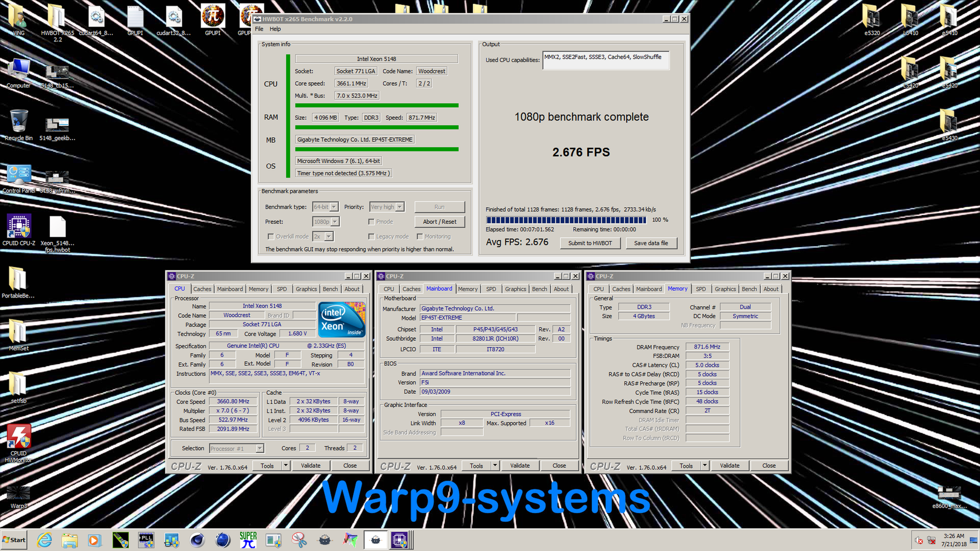Open the CPUID CPU-Z desktop shortcut
Image resolution: width=980 pixels, height=551 pixels.
pyautogui.click(x=19, y=230)
